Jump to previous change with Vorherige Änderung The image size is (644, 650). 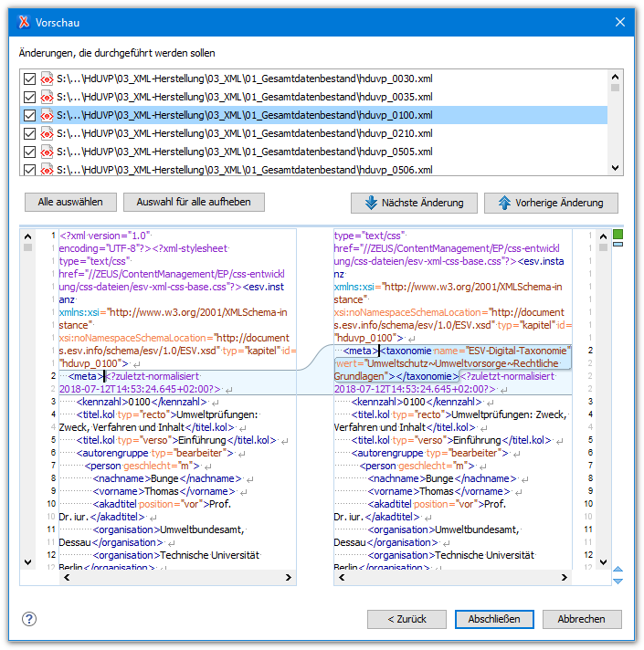(x=550, y=203)
